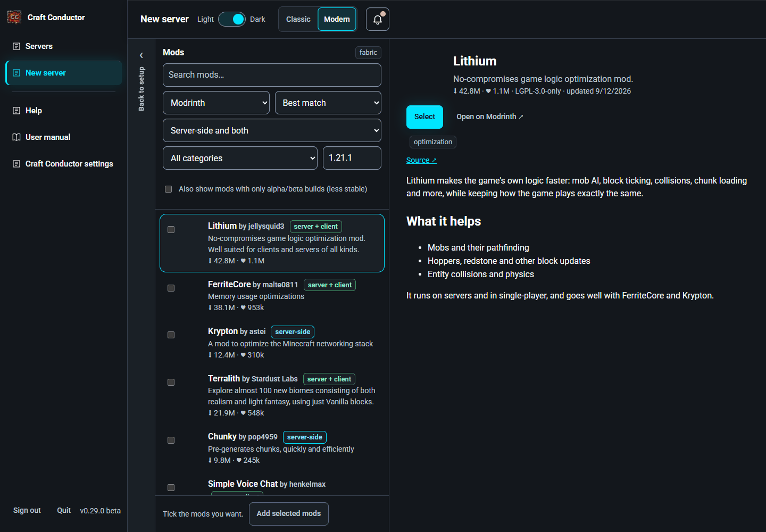This screenshot has width=766, height=532.
Task: Select the Chunky by pop4959 entry
Action: [272, 448]
